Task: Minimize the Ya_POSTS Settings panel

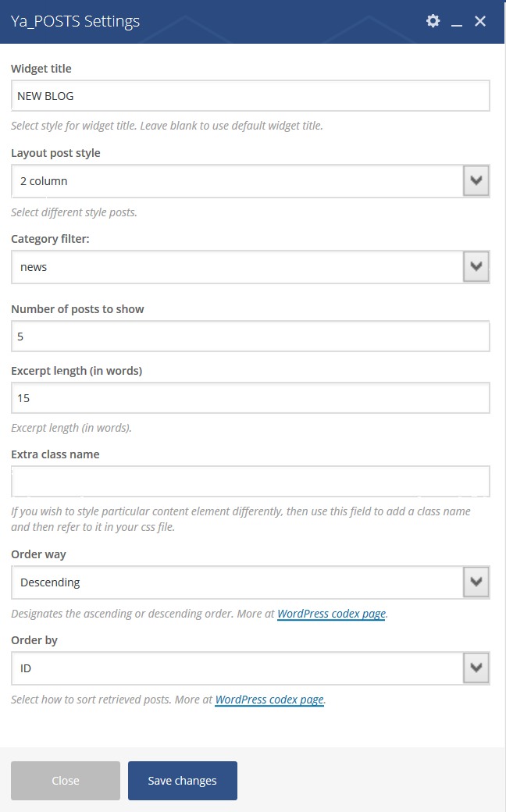Action: tap(456, 22)
